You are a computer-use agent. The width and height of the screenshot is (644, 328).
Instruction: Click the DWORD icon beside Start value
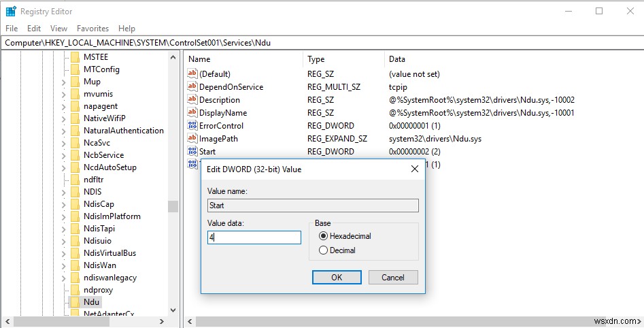pos(192,151)
